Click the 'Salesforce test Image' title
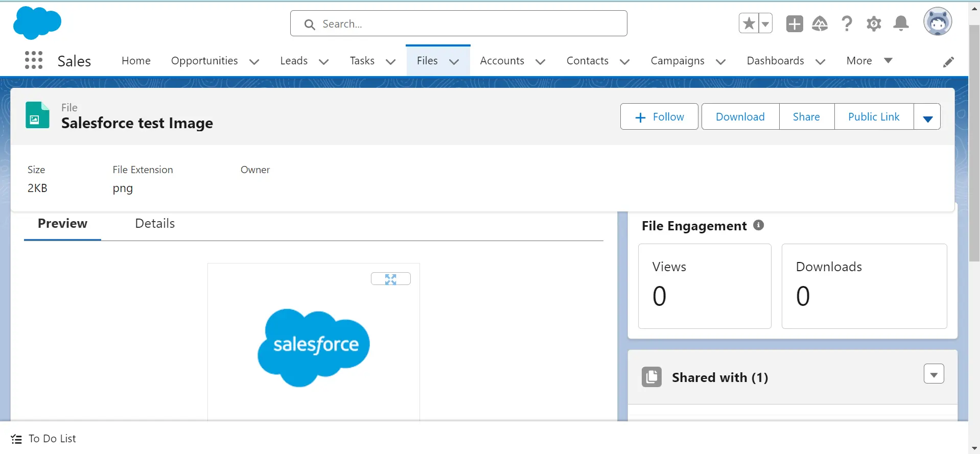980x454 pixels. 137,123
